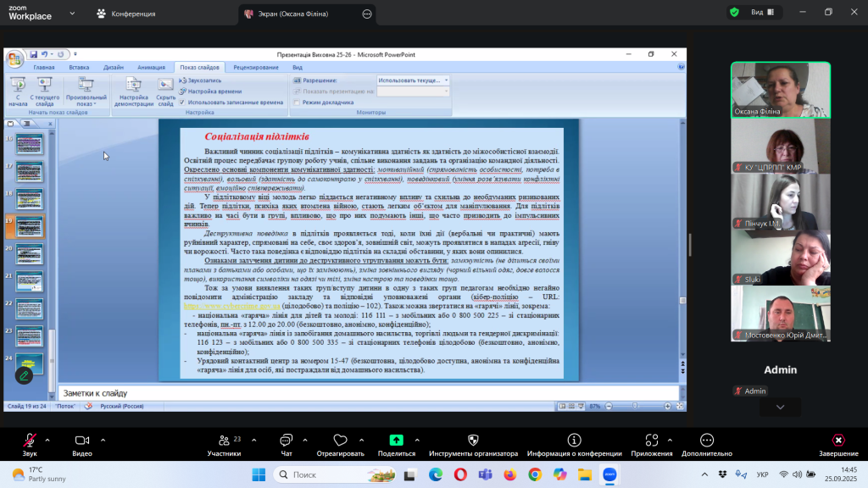
Task: Switch to the Анимация ribbon tab
Action: [151, 67]
